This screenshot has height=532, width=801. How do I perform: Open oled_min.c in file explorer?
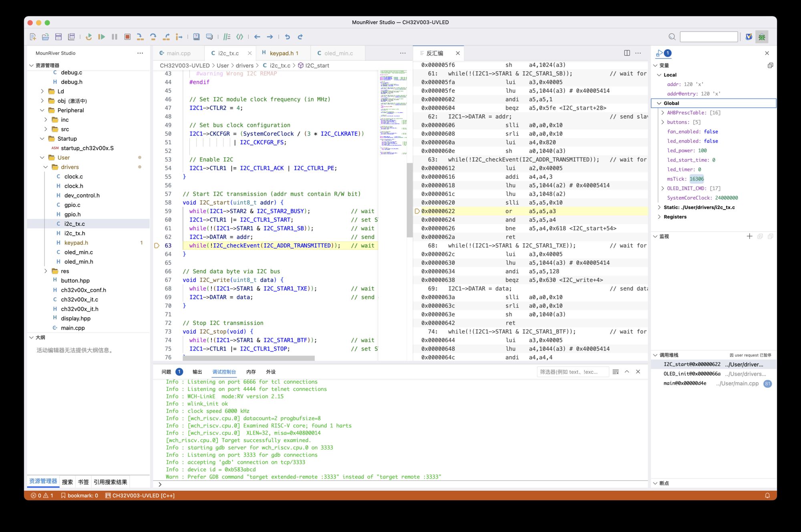pyautogui.click(x=78, y=252)
